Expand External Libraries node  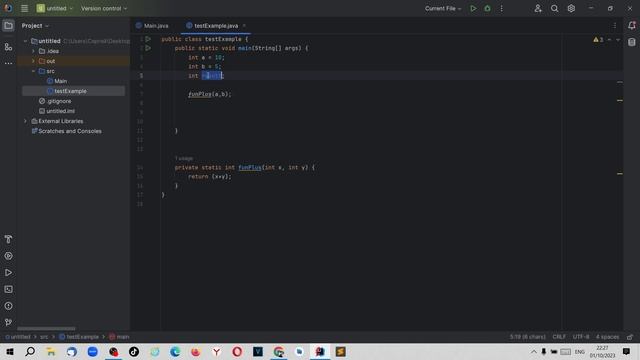25,121
